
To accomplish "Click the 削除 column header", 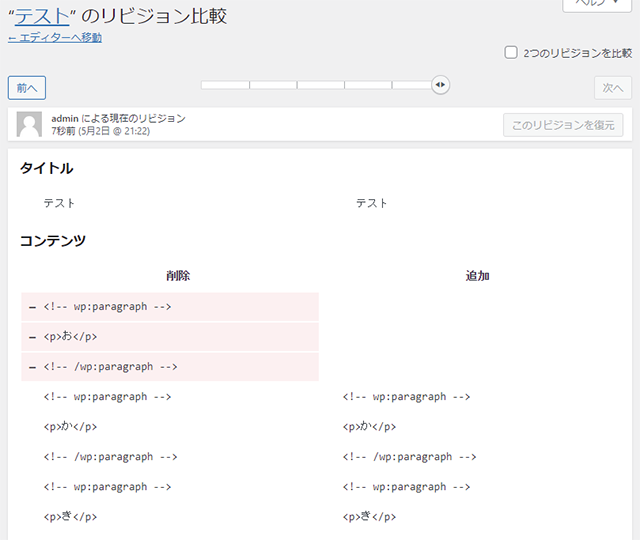I will (x=178, y=276).
